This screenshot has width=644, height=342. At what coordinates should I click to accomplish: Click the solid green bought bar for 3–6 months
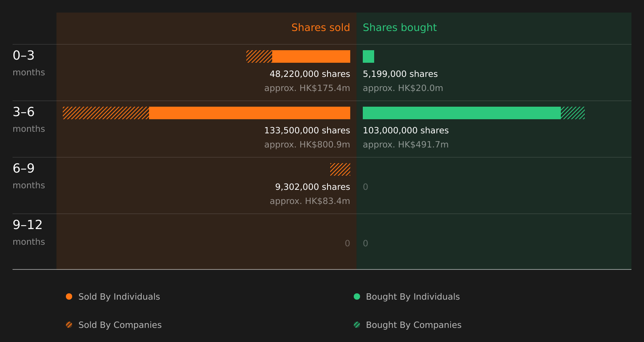(462, 113)
